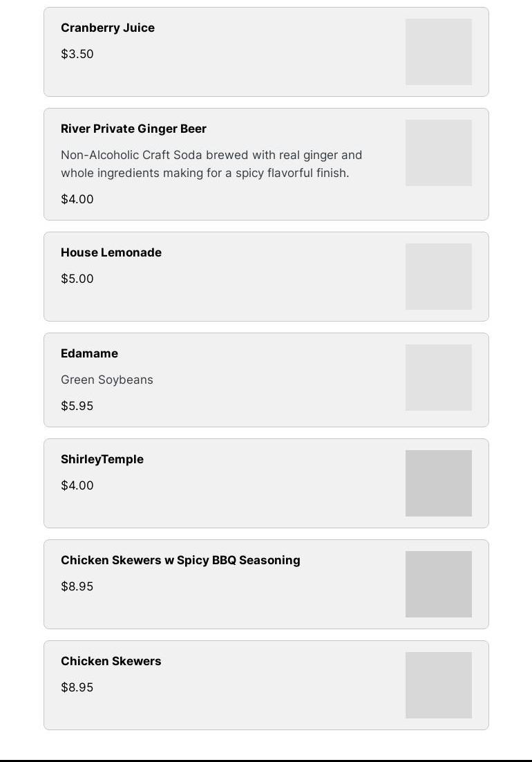Open the Cranberry Juice item title
The height and width of the screenshot is (762, 532).
coord(108,28)
